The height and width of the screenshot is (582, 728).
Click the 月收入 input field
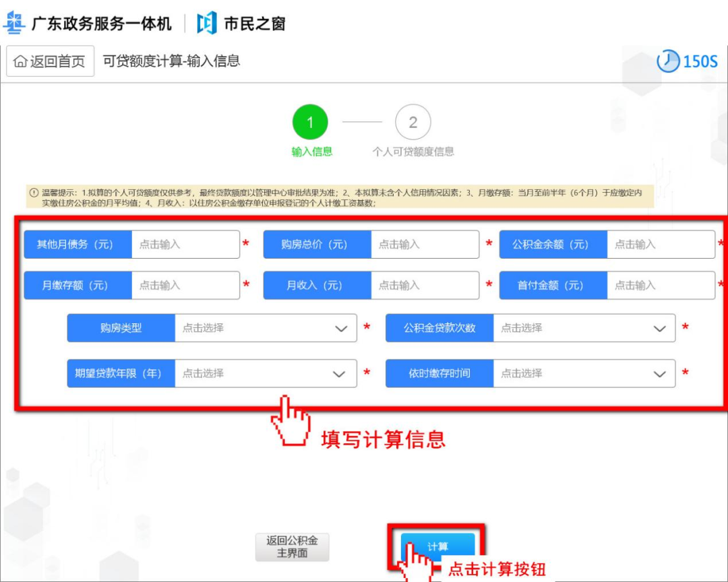coord(425,285)
